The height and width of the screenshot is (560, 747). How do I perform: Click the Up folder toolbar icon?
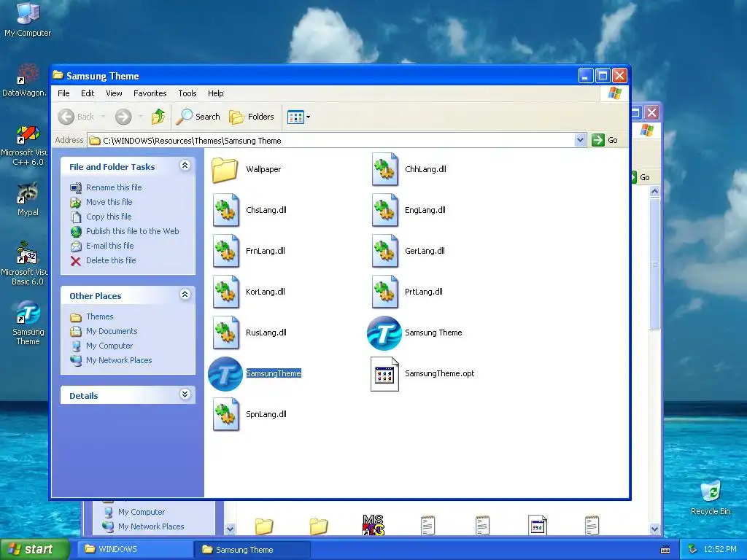pos(158,117)
